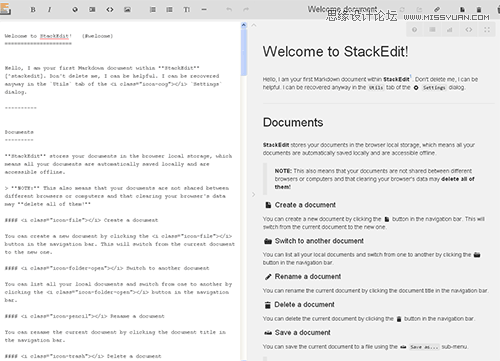
Task: Click the '#### Create a document' editor line
Action: click(81, 220)
